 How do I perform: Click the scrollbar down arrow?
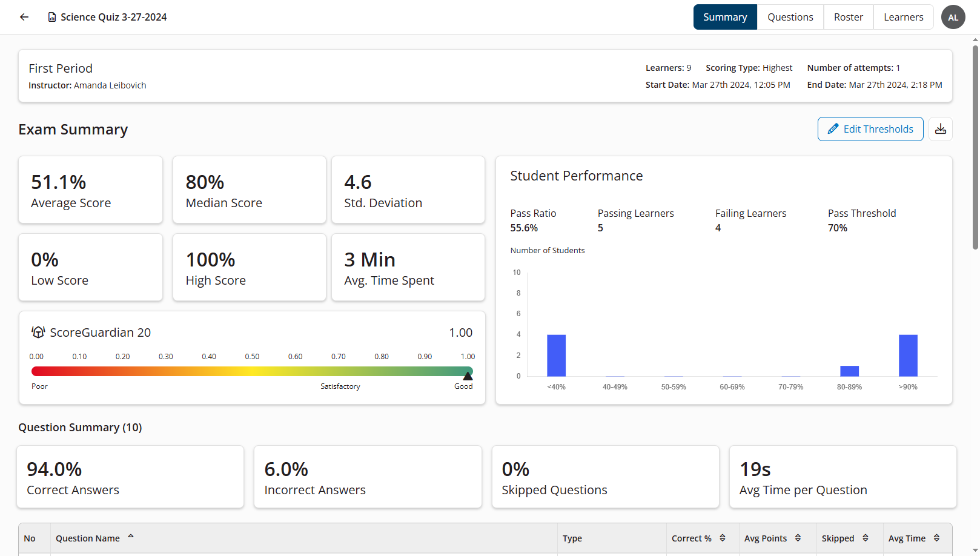[x=974, y=550]
